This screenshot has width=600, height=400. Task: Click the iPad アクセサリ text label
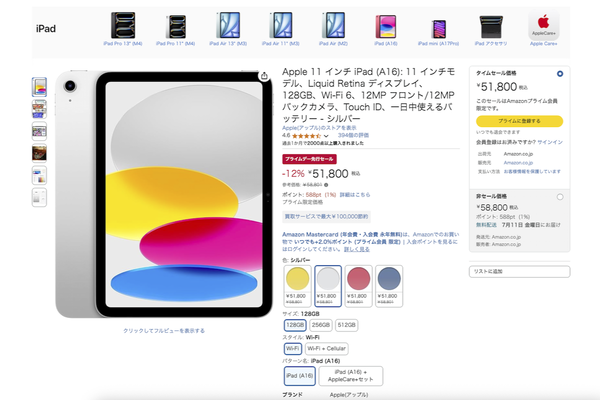491,44
